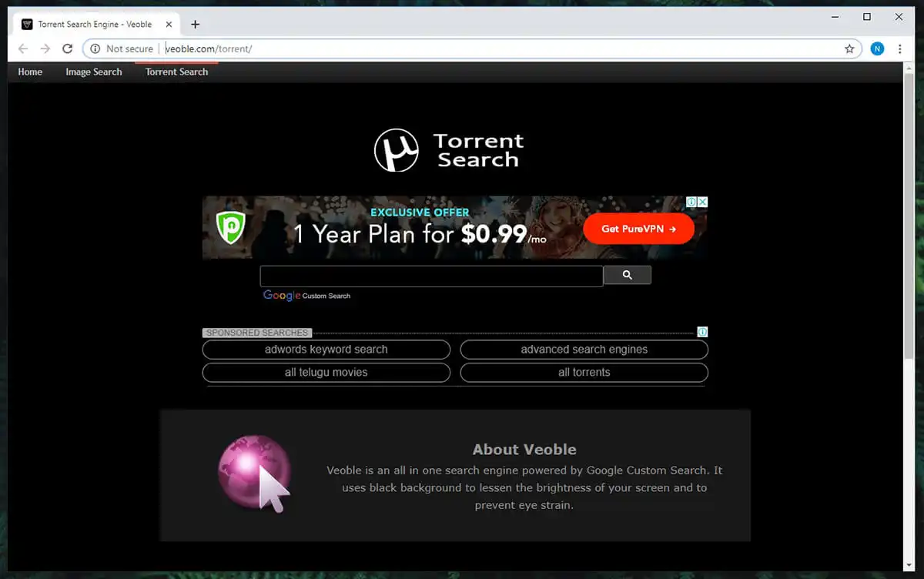Open the Chrome three-dot menu
Image resolution: width=924 pixels, height=579 pixels.
(x=899, y=49)
